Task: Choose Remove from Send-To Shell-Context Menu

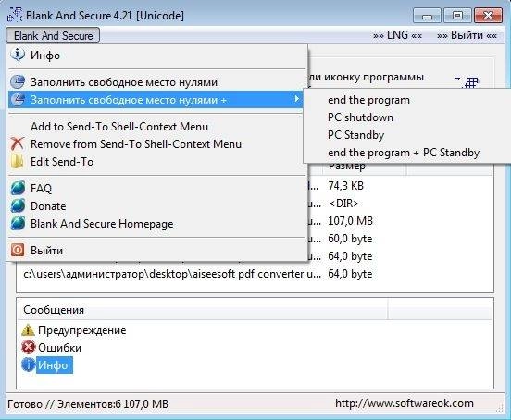Action: 157,144
